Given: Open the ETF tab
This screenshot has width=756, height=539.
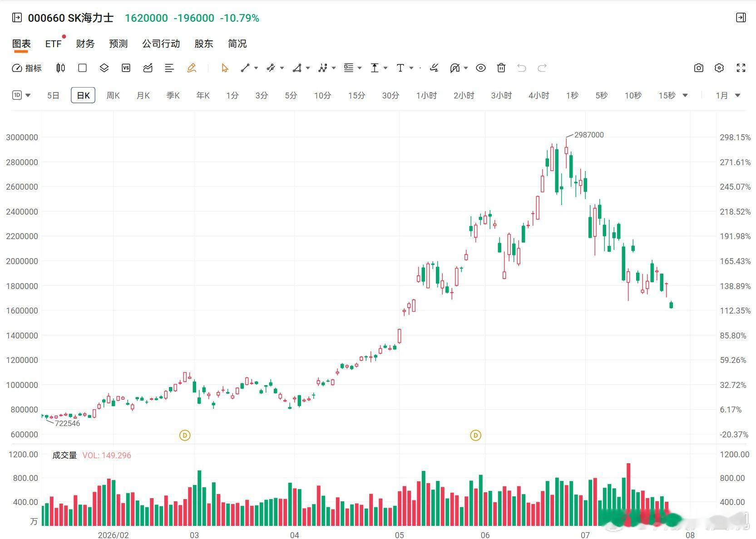Looking at the screenshot, I should [x=53, y=44].
